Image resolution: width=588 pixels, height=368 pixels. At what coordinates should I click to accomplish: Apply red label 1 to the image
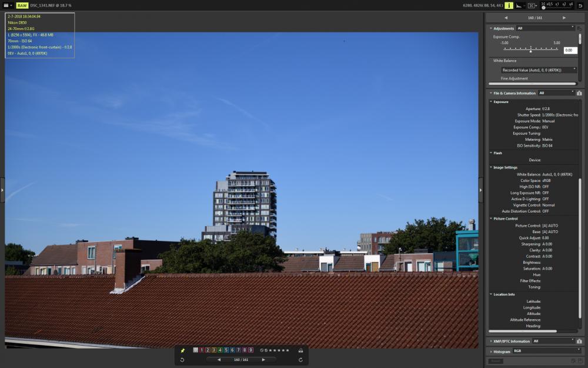[x=202, y=350]
